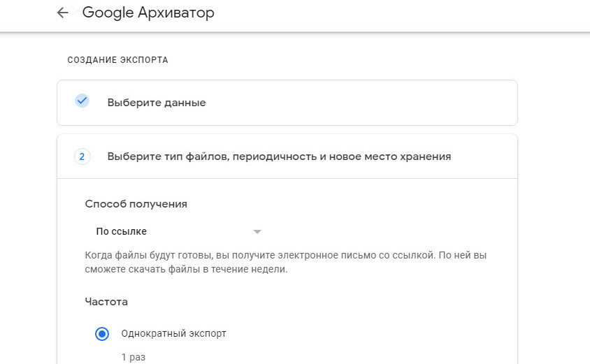Click the Выберите данные step title text

pos(157,103)
